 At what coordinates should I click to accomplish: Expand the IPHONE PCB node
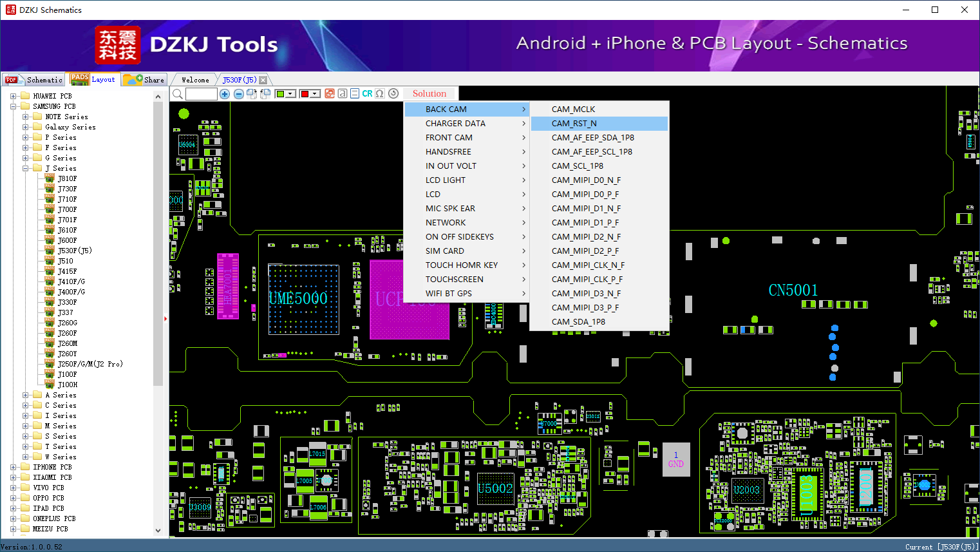click(x=13, y=467)
